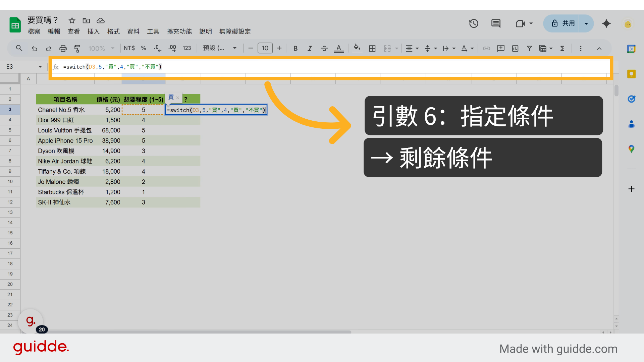Open the 插入 menu
Image resolution: width=644 pixels, height=362 pixels.
pos(93,32)
